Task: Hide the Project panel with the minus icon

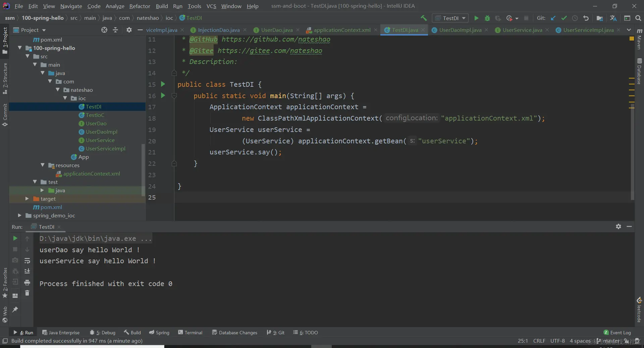Action: (140, 30)
